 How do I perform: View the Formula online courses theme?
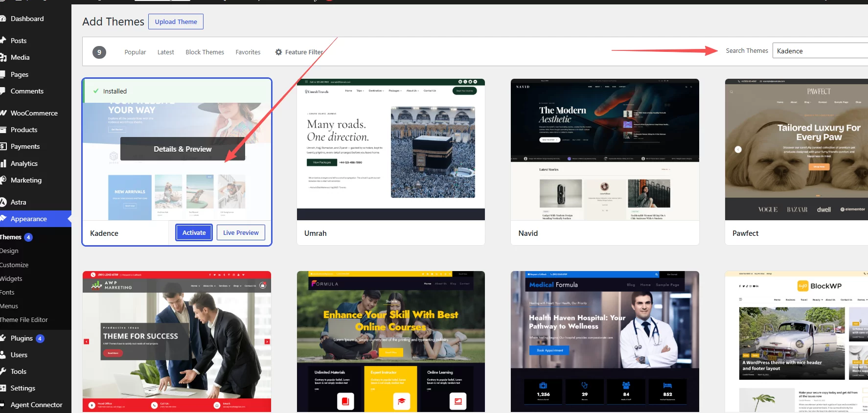391,342
